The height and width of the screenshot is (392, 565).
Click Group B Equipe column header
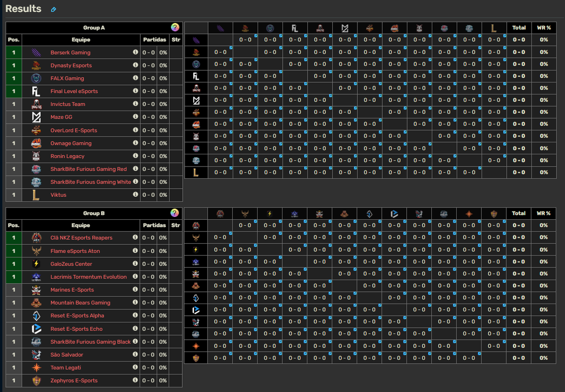[81, 225]
